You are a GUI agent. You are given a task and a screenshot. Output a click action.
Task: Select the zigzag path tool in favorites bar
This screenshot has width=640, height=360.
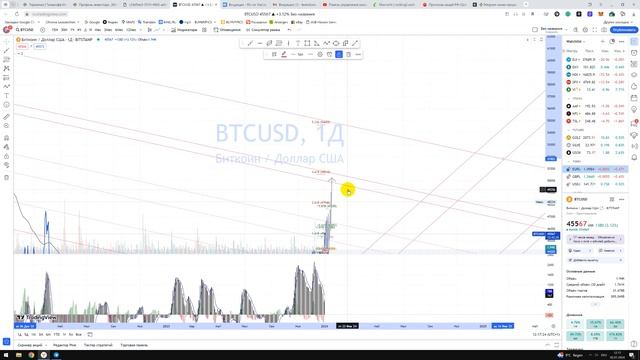[x=326, y=43]
